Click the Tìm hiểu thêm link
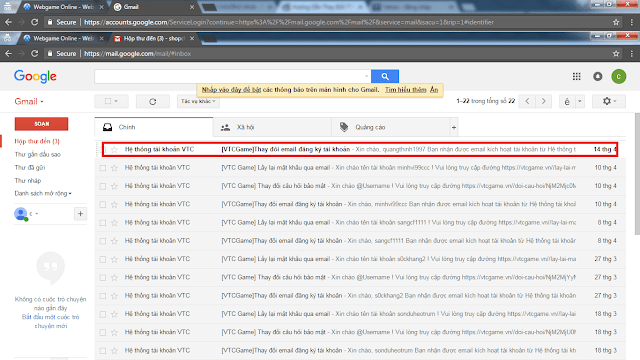 [405, 90]
